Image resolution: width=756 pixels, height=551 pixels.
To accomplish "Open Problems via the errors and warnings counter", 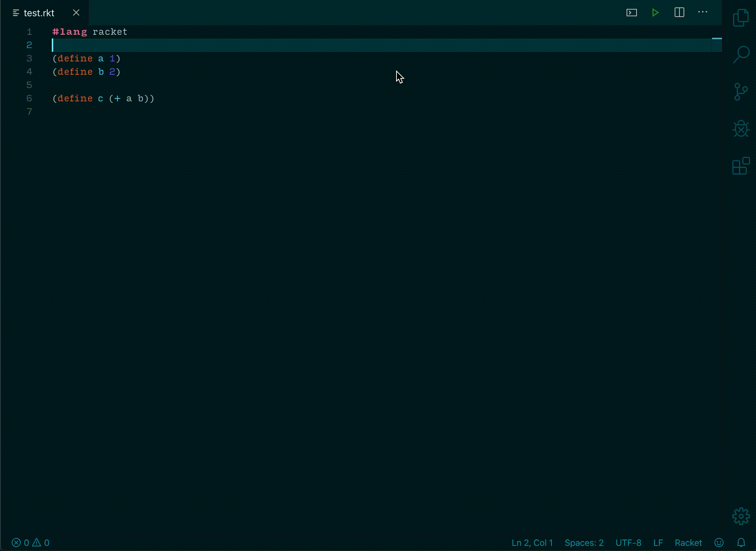I will point(30,542).
